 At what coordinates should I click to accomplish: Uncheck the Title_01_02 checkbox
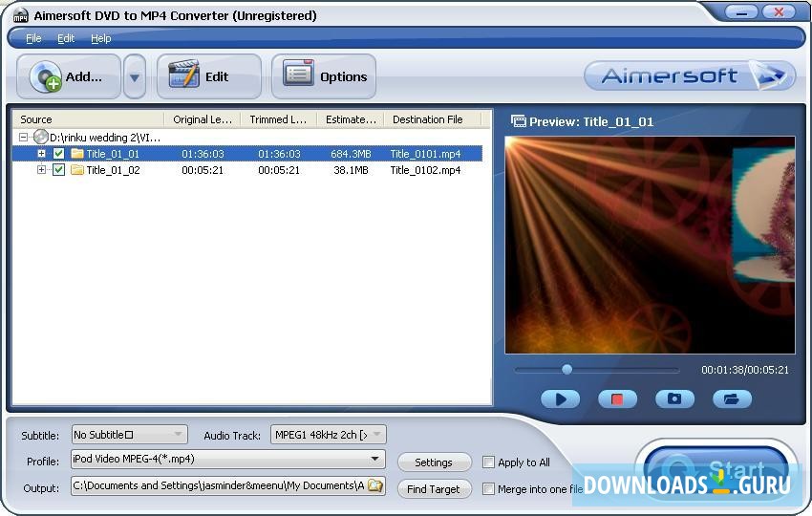pos(58,170)
